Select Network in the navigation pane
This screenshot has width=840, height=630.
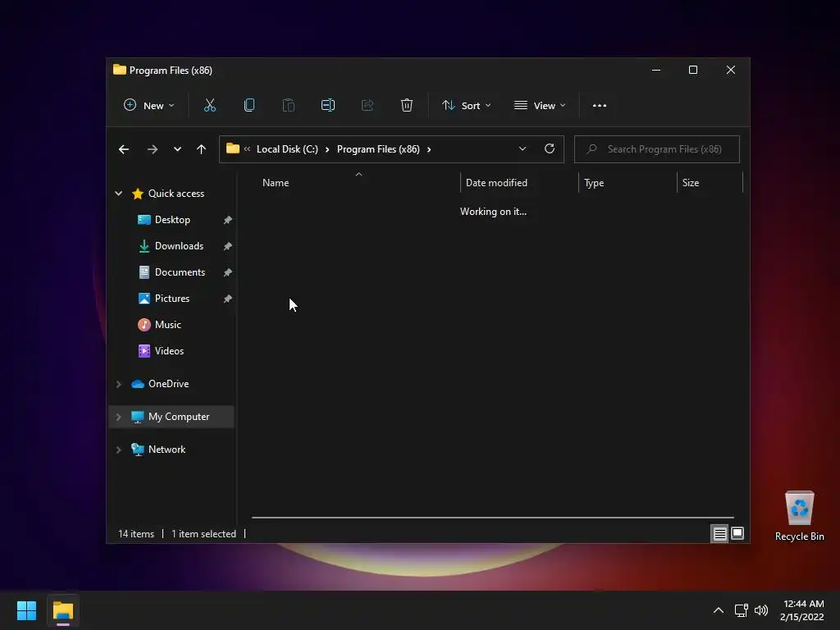coord(167,449)
